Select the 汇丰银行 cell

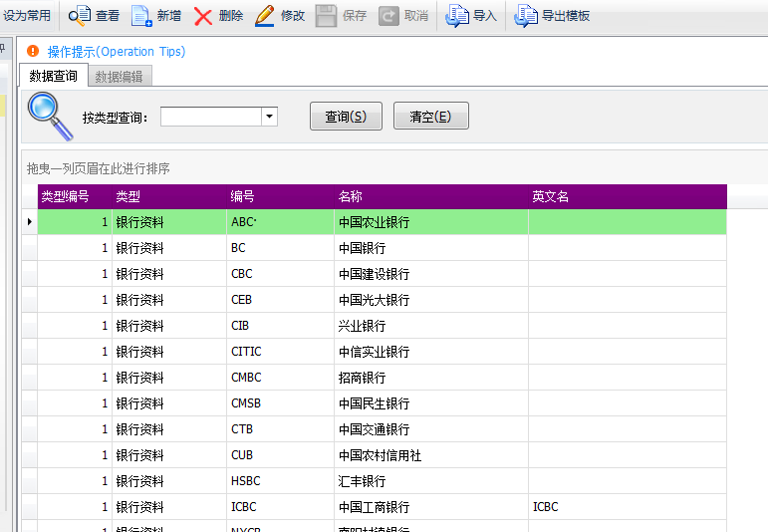pyautogui.click(x=431, y=481)
